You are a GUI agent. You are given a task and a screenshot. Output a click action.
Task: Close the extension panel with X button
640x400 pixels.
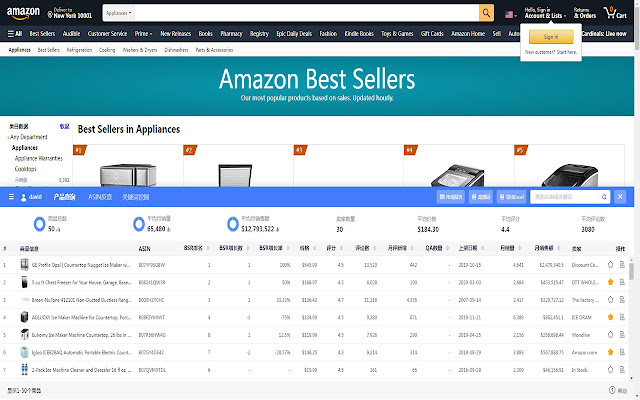[x=620, y=197]
